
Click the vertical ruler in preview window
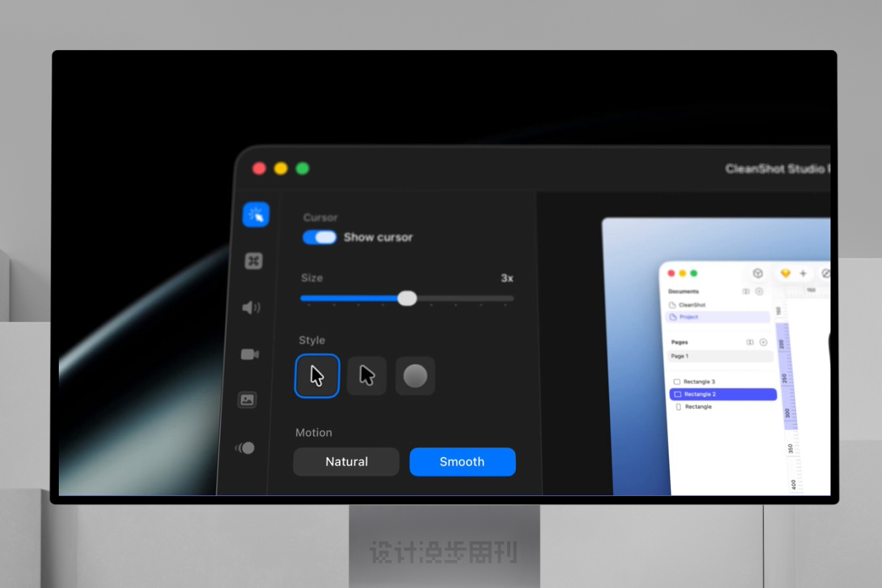788,397
